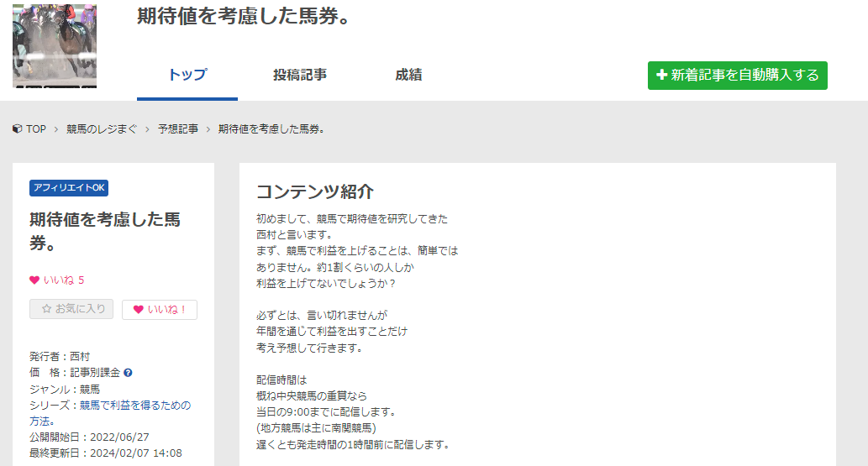Switch to the トップ tab
This screenshot has height=466, width=868.
187,75
